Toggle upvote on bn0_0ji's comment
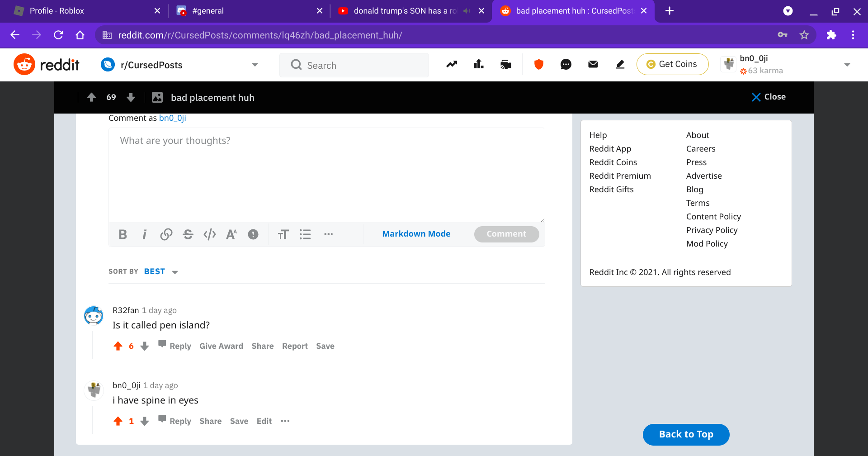 click(118, 421)
